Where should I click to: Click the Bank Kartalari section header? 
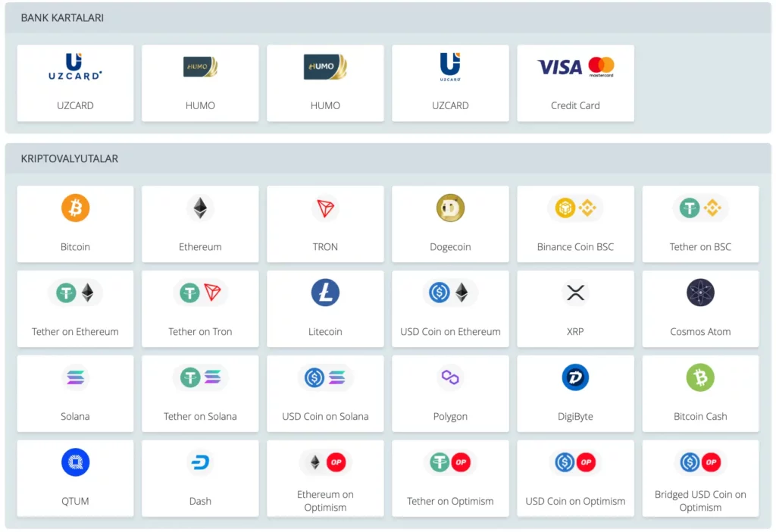click(x=62, y=17)
